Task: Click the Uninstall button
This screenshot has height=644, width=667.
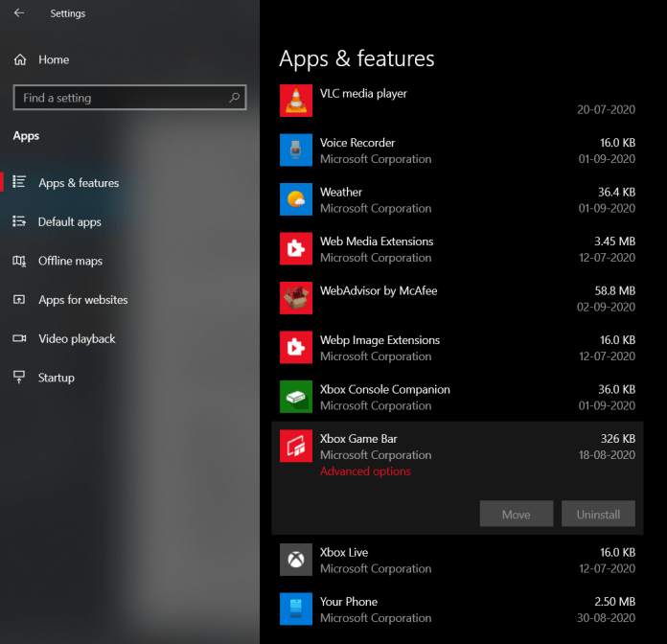Action: (x=598, y=514)
